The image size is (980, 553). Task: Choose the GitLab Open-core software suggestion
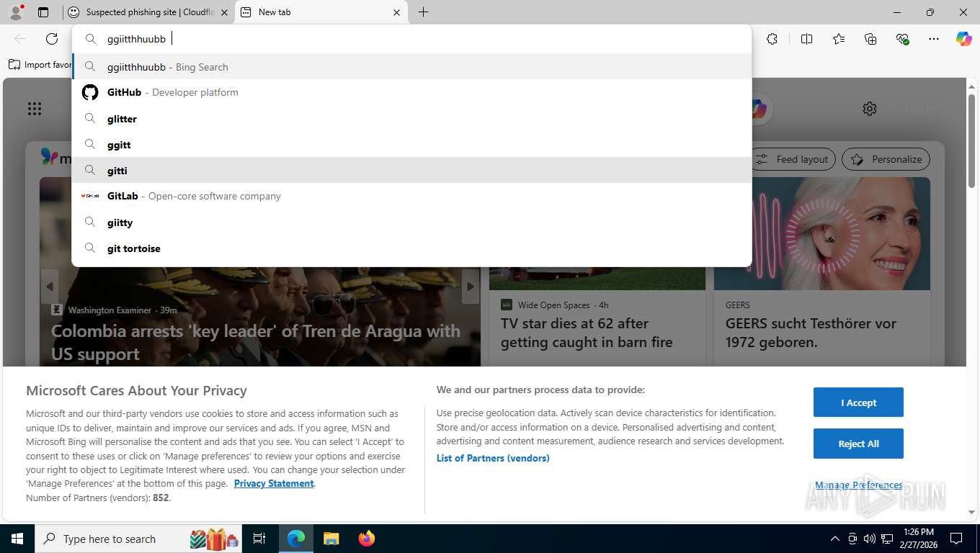click(x=411, y=196)
